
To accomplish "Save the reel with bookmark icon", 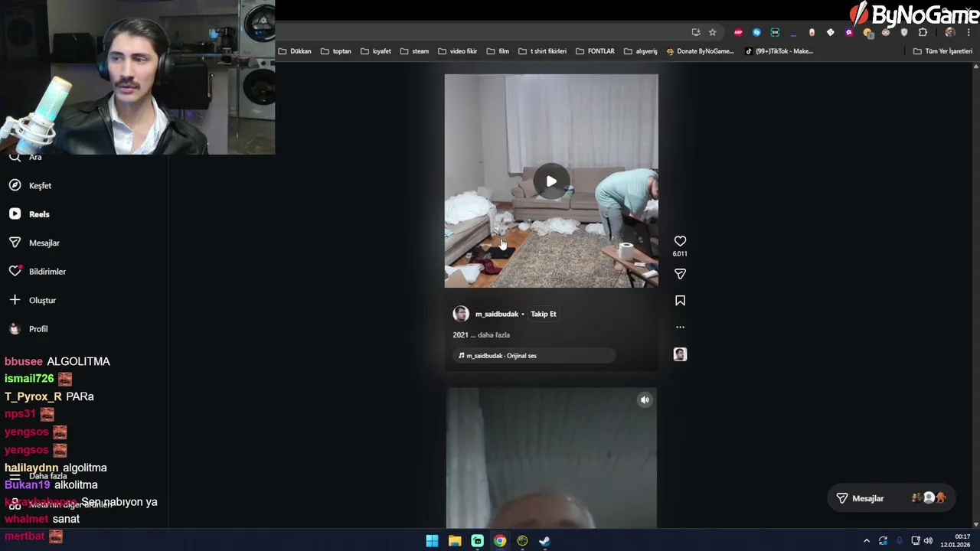I will [x=680, y=301].
